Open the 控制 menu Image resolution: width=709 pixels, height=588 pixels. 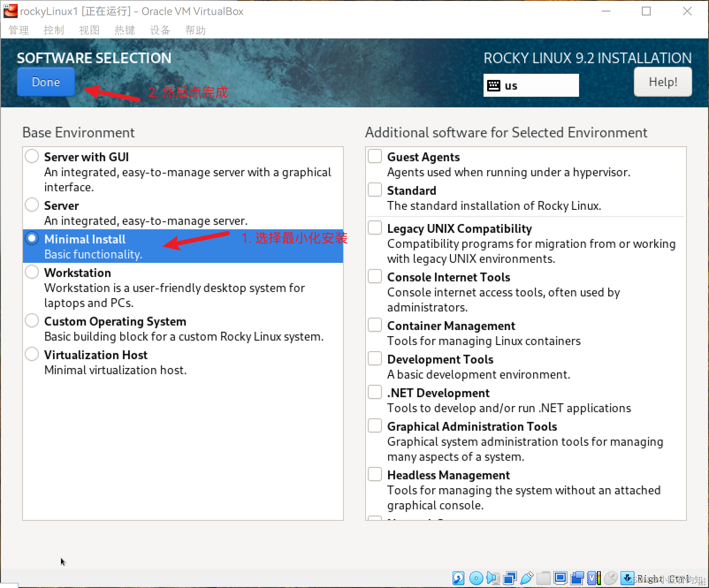click(54, 30)
